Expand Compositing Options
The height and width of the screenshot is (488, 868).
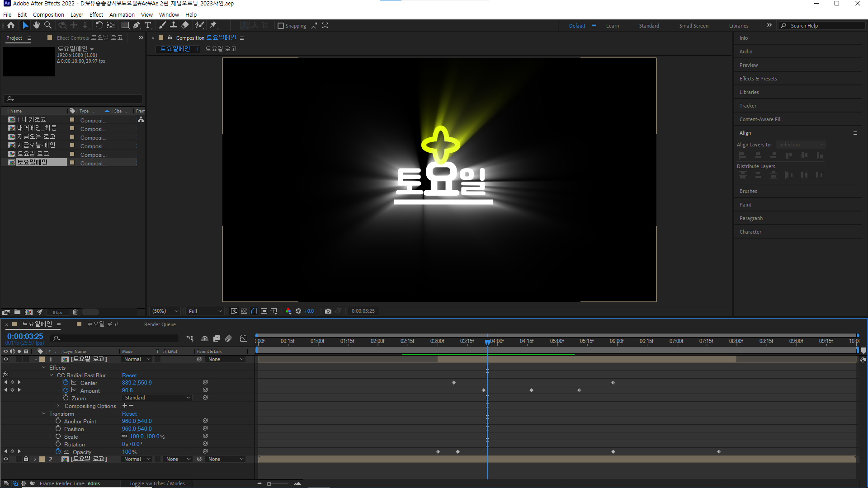click(x=58, y=406)
